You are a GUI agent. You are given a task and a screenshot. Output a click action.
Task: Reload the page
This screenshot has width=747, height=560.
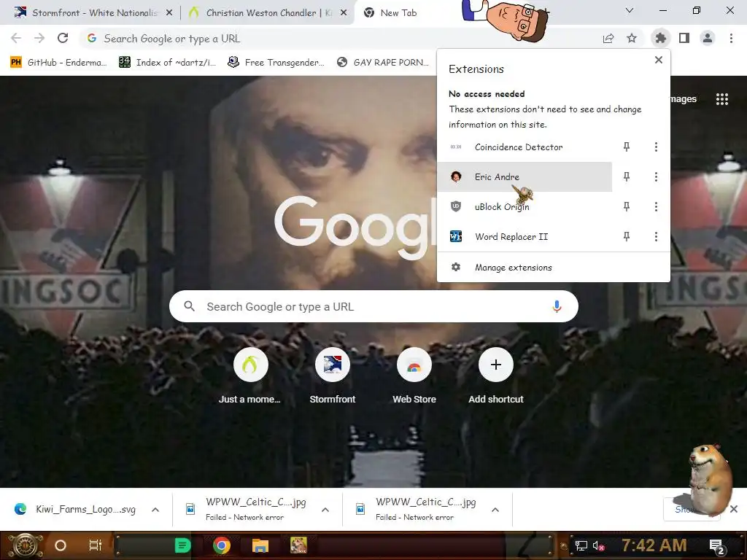click(63, 38)
